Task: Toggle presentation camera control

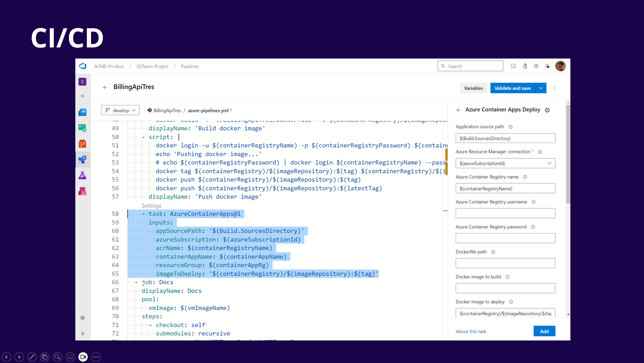Action: (x=83, y=357)
